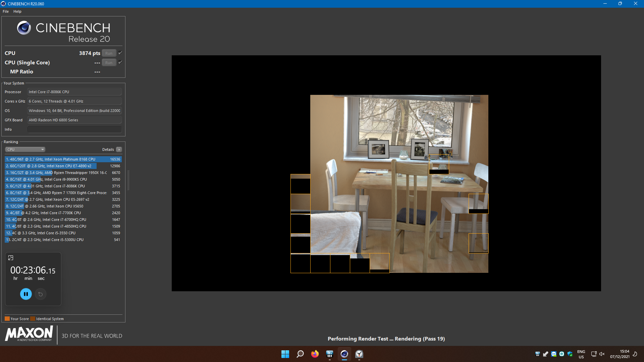Click the Your Score orange legend swatch
The image size is (644, 362).
click(x=7, y=319)
